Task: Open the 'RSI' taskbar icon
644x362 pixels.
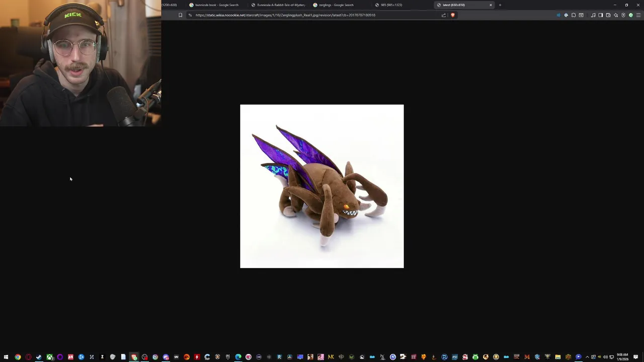Action: [455, 357]
